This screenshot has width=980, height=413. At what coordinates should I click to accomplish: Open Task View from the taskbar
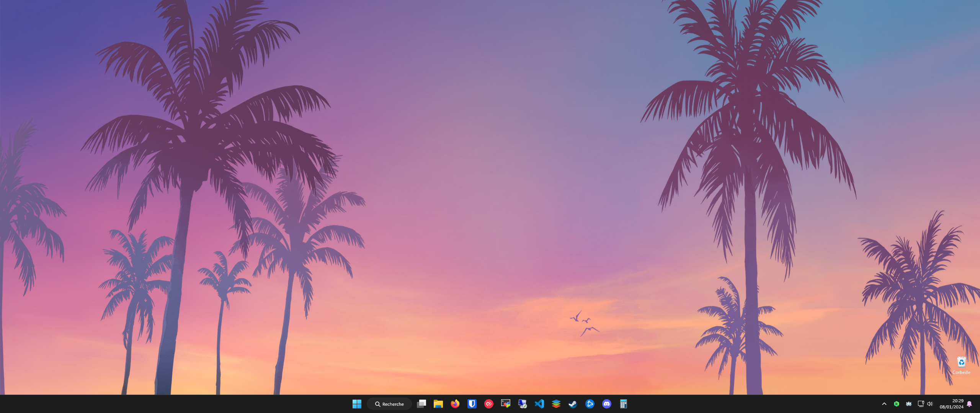(x=421, y=404)
